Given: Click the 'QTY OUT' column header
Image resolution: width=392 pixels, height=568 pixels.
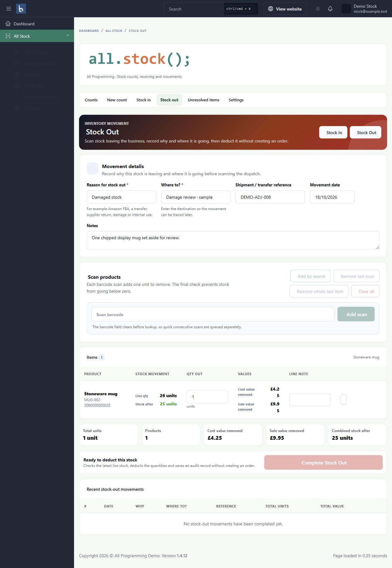Looking at the screenshot, I should [194, 374].
